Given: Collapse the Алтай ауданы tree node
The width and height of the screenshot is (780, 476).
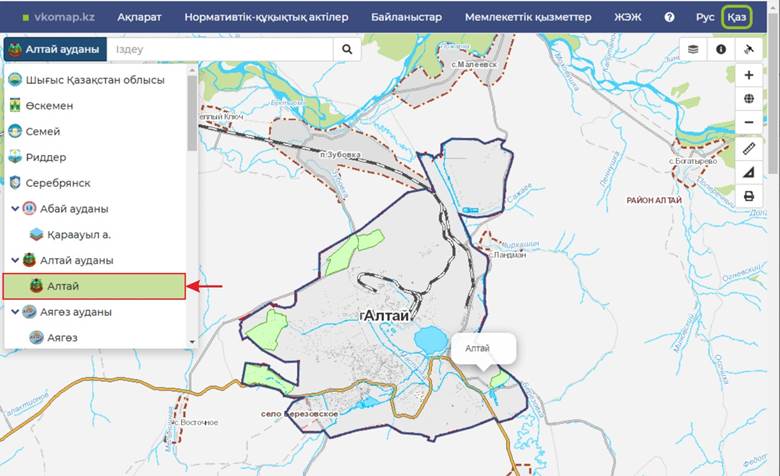Looking at the screenshot, I should click(x=15, y=260).
